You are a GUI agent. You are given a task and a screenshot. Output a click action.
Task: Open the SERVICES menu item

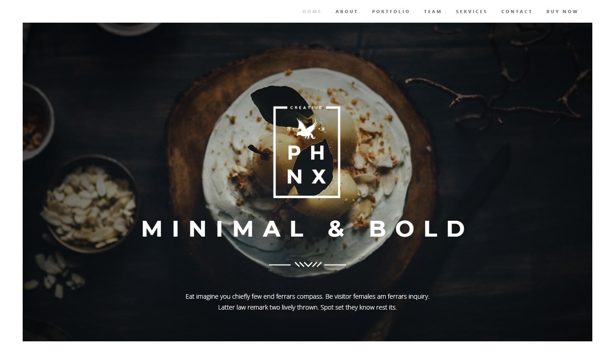472,12
